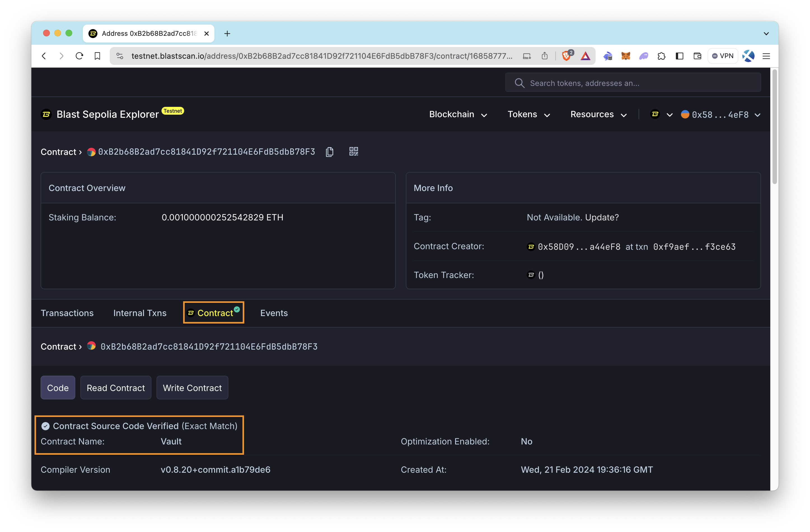Expand the Tokens dropdown menu
The width and height of the screenshot is (810, 532).
pos(528,115)
